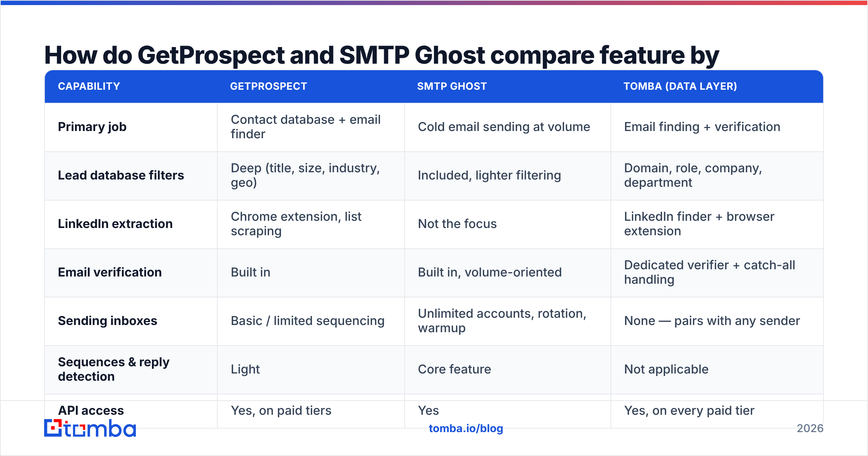Click the Tomba logo icon
Viewport: 868px width, 456px height.
tap(90, 428)
